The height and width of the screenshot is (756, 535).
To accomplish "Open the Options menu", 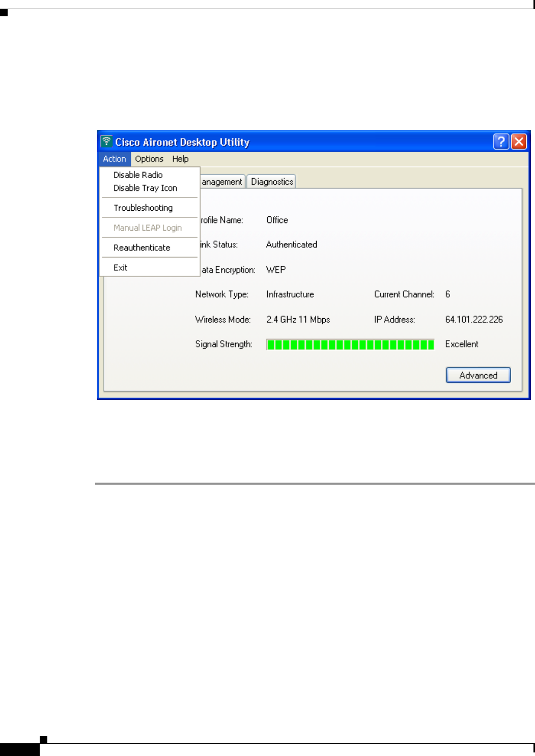I will click(149, 159).
